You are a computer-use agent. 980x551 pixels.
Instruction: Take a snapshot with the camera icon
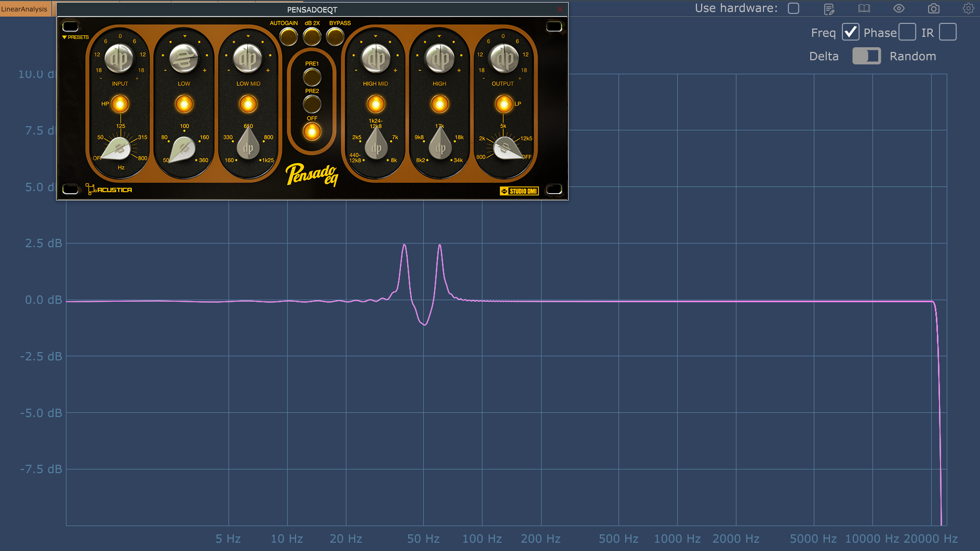click(x=933, y=8)
